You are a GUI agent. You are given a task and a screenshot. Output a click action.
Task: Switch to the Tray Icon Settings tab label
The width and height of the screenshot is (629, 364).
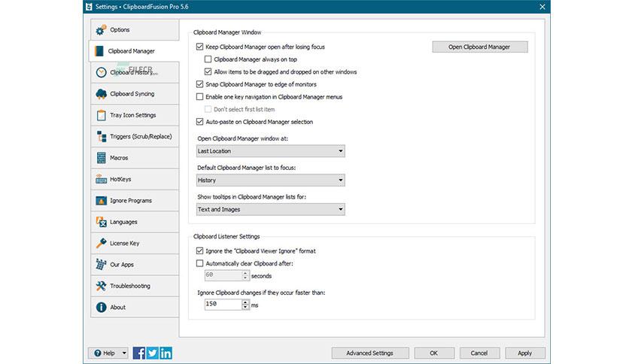click(132, 115)
